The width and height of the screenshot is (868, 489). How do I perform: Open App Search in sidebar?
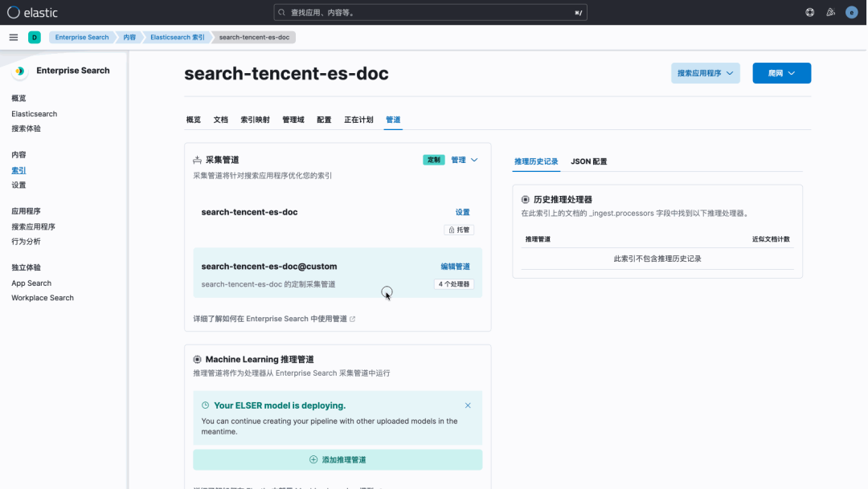coord(31,283)
